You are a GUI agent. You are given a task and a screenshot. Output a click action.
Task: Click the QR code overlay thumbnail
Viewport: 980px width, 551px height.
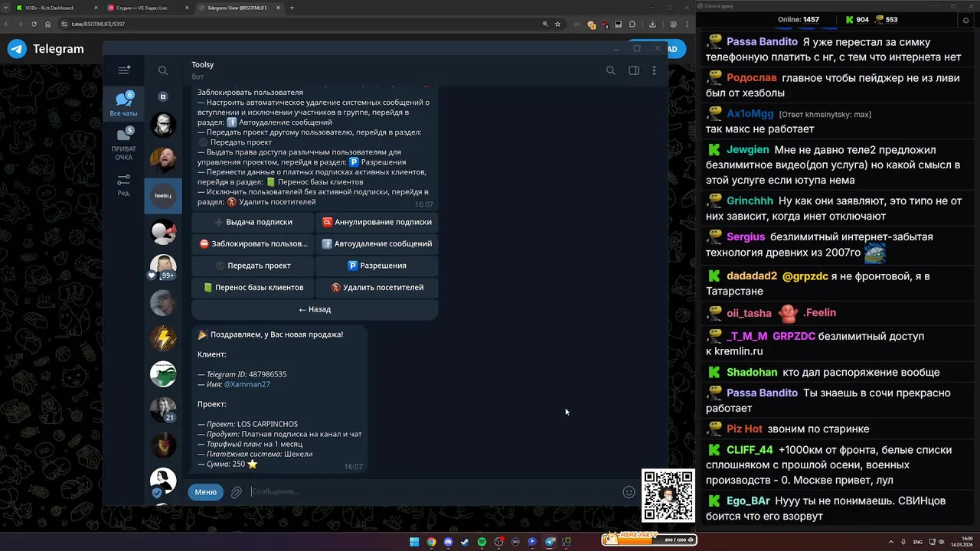[668, 496]
